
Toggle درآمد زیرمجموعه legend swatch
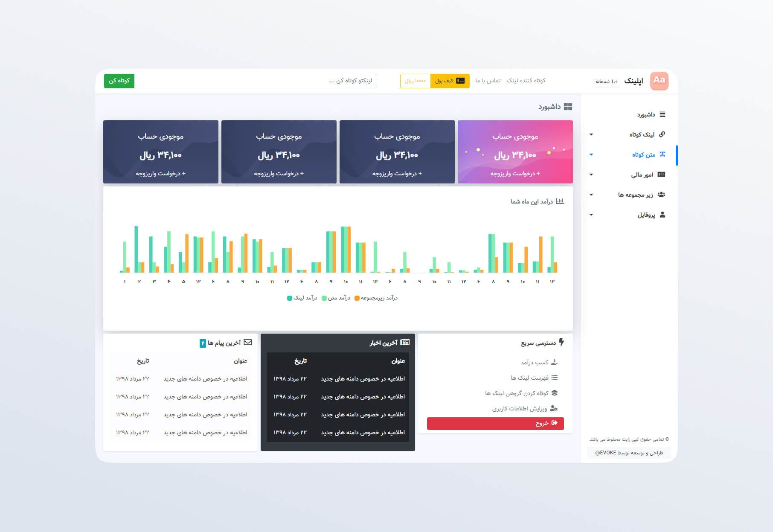[357, 298]
